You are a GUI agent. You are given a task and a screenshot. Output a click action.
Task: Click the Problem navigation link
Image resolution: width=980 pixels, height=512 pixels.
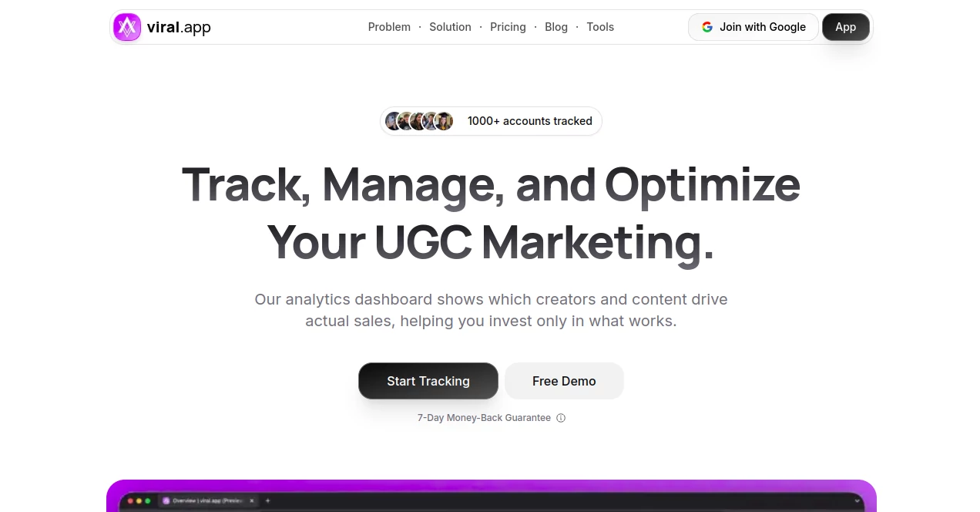pyautogui.click(x=389, y=27)
